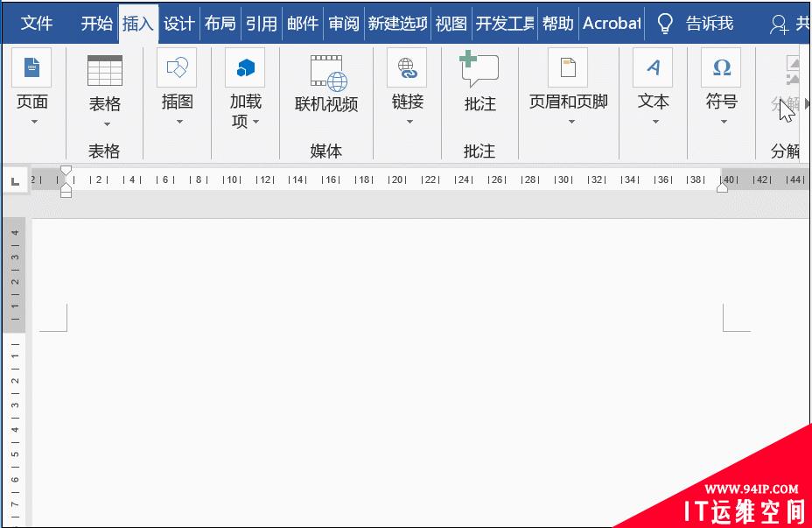The height and width of the screenshot is (528, 812).
Task: Click the Add-ins (加载项) cube icon
Action: click(246, 67)
